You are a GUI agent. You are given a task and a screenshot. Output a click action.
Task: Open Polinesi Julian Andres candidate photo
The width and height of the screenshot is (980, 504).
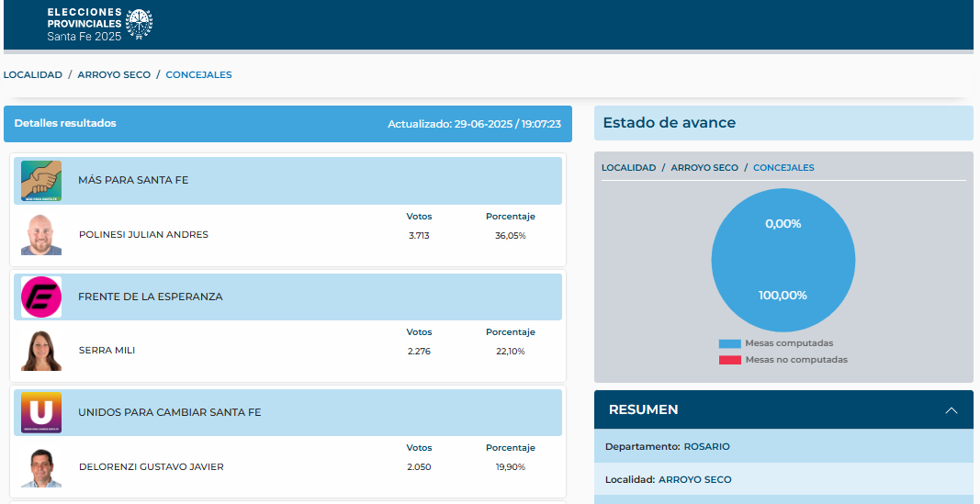point(41,235)
